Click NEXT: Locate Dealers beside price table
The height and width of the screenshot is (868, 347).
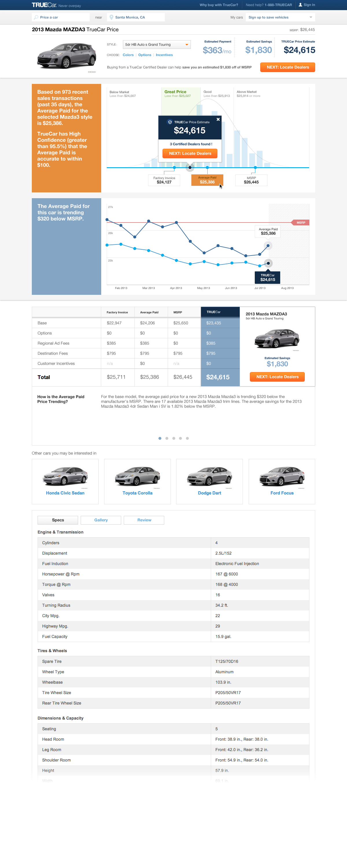277,377
